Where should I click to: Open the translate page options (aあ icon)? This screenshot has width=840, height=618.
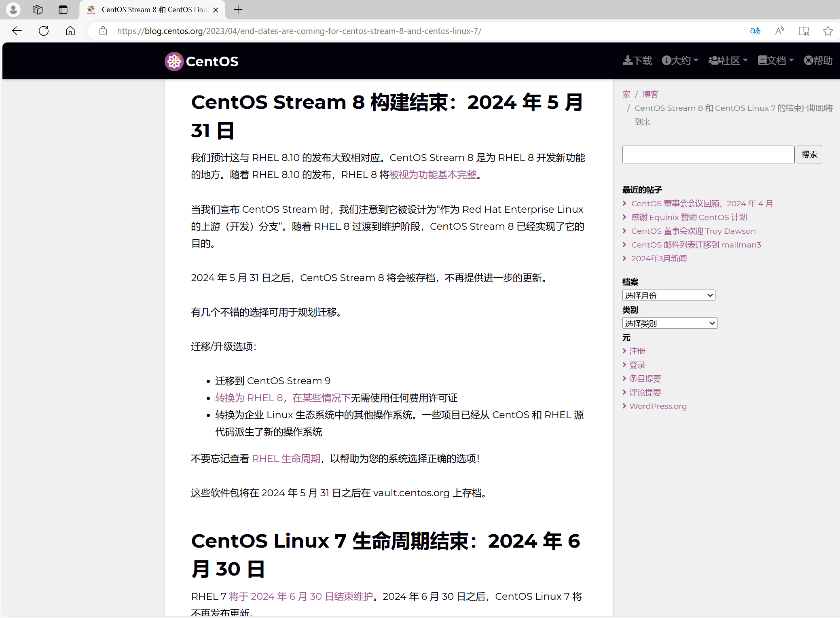coord(755,31)
